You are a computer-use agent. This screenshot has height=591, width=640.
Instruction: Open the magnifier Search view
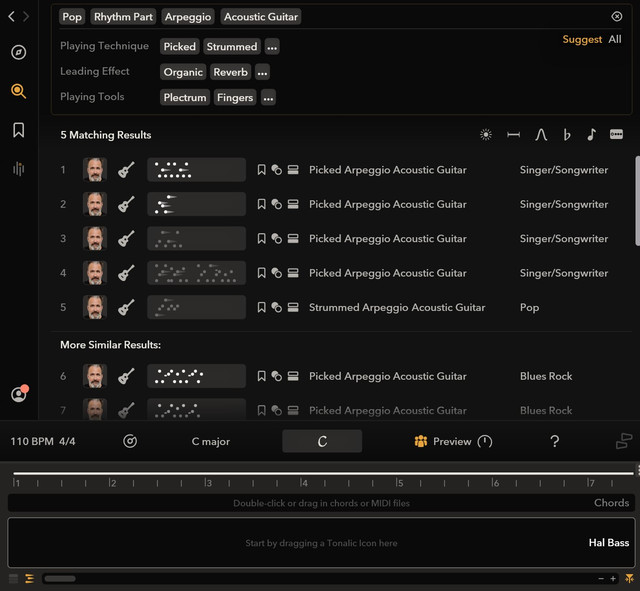point(18,91)
